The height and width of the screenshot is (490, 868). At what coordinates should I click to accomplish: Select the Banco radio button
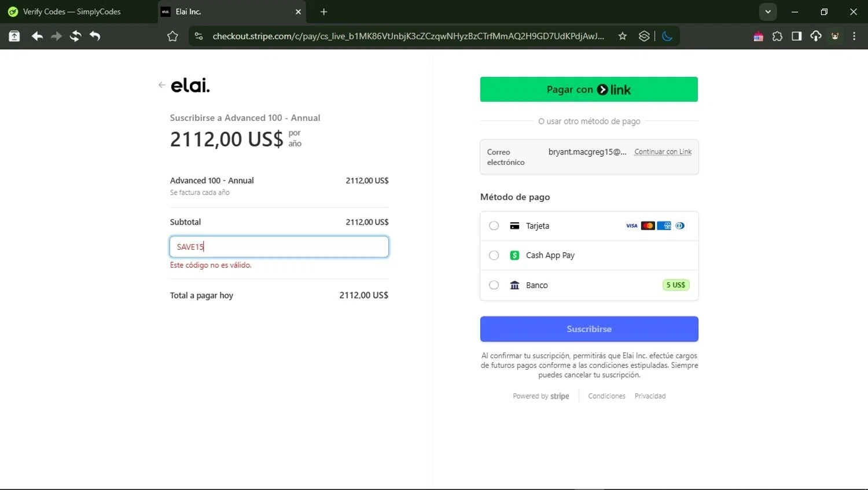coord(494,285)
